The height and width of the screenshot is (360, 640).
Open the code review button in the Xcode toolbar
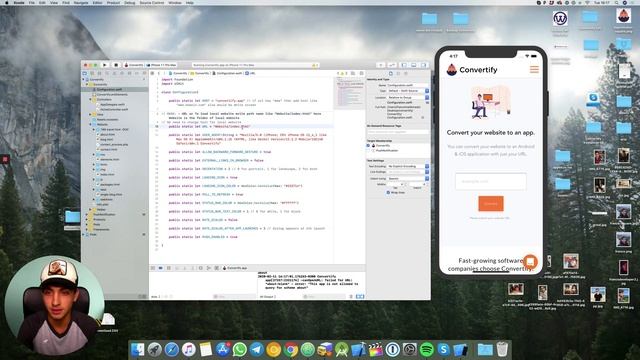pos(392,65)
